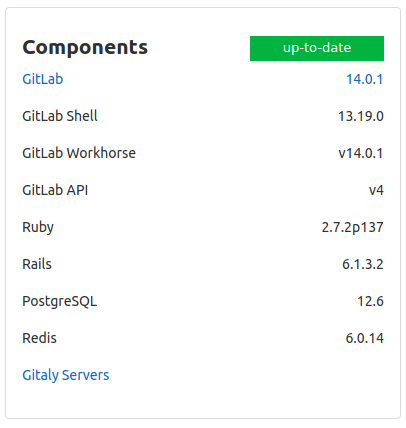Click the 2.7.2p137 Ruby version
406x428 pixels.
[353, 227]
